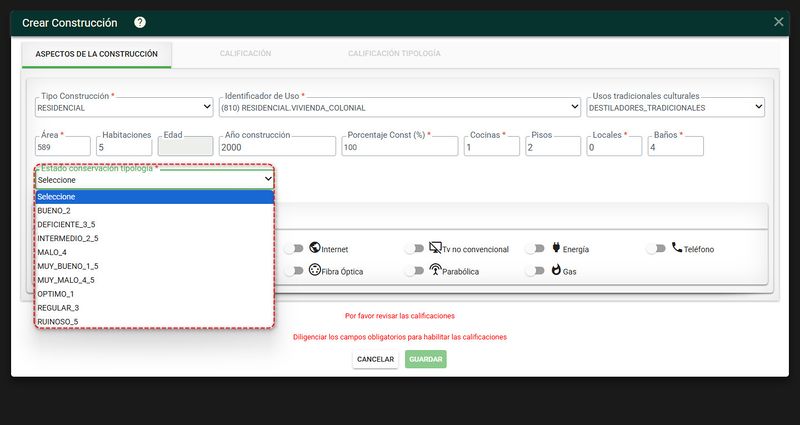Switch to Calificación Tipología tab
The width and height of the screenshot is (800, 425).
(x=394, y=54)
